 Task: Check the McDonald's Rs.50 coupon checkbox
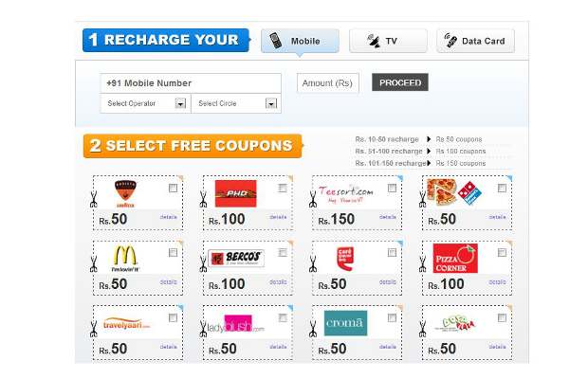(173, 253)
